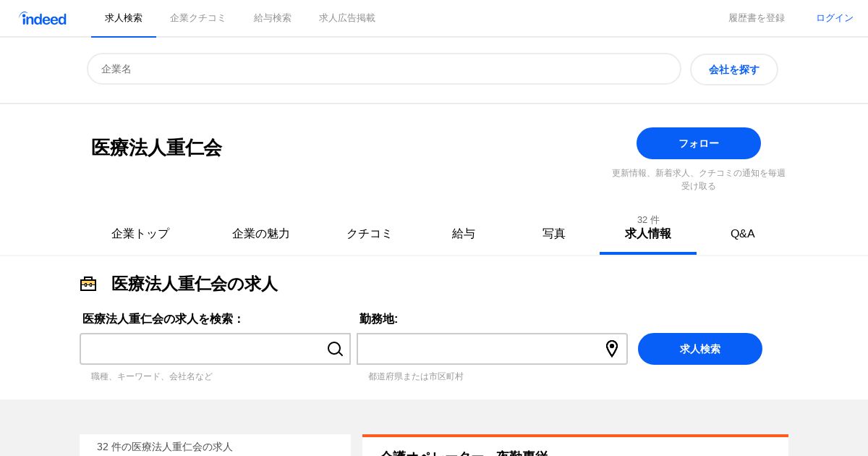Image resolution: width=868 pixels, height=456 pixels.
Task: Switch to the 企業トップ tab
Action: coord(140,234)
